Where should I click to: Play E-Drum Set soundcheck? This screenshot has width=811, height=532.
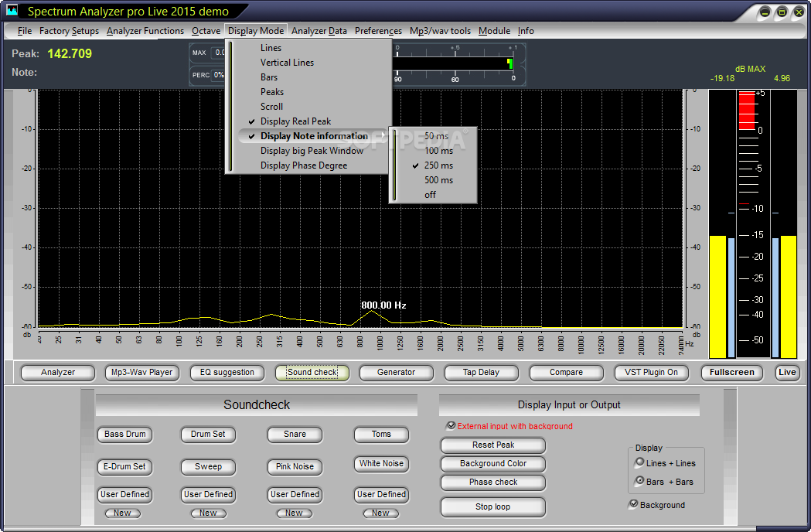[x=124, y=466]
